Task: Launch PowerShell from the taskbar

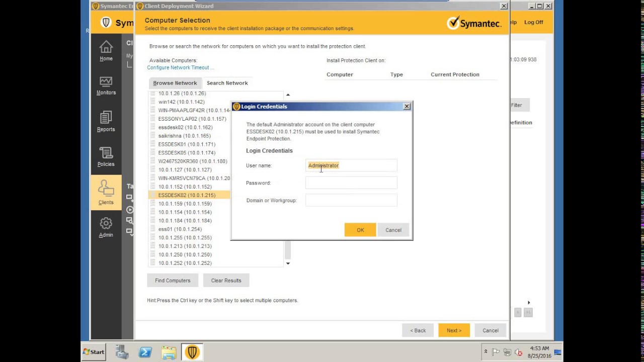Action: (x=145, y=352)
